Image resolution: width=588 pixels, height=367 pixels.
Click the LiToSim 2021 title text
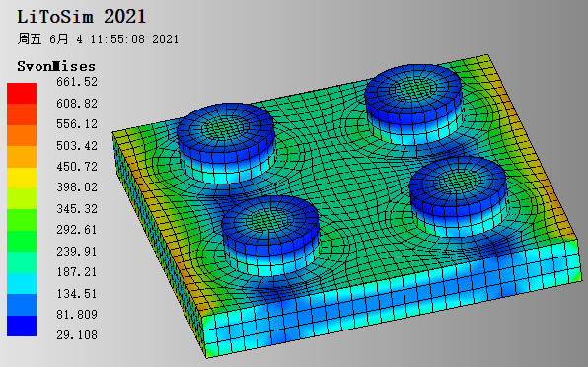(81, 17)
